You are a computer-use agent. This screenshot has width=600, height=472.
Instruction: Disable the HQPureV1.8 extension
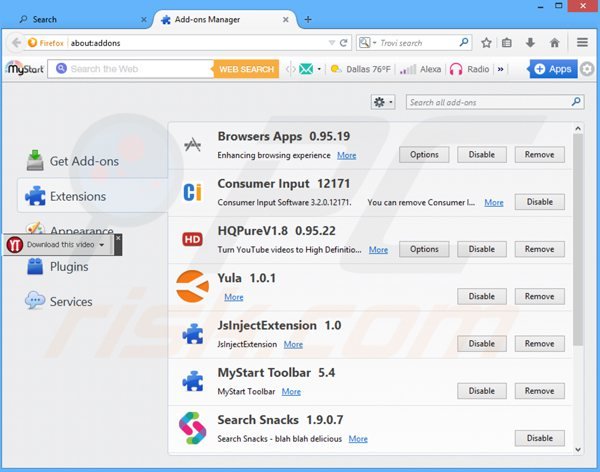482,249
